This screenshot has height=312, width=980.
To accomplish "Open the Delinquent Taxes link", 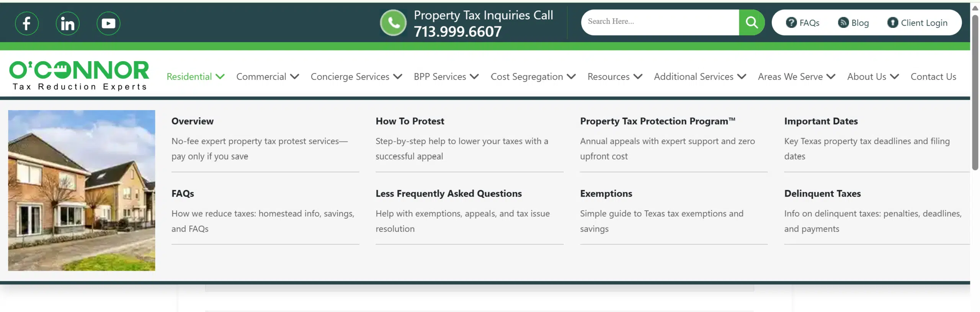I will pos(822,193).
